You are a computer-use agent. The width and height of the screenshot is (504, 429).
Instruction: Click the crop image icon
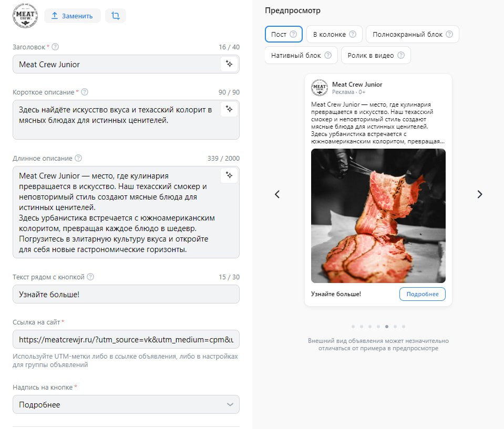coord(116,16)
